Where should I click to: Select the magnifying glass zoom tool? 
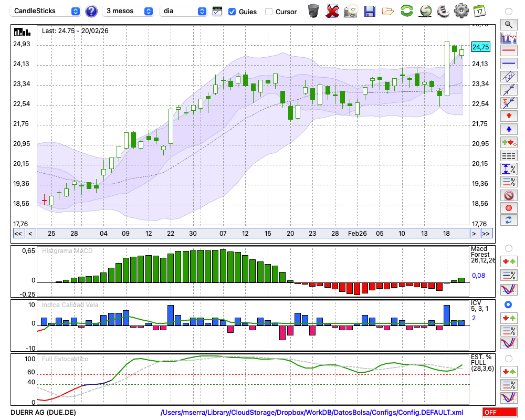(x=508, y=24)
